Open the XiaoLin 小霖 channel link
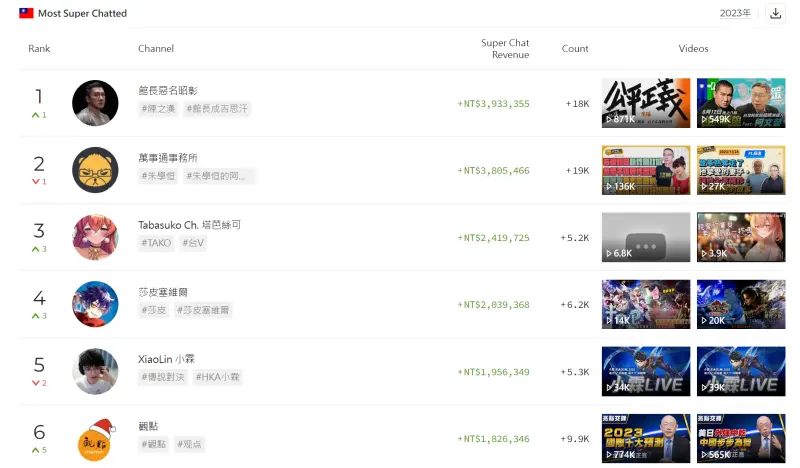Screen dimensions: 800x468 coord(166,359)
